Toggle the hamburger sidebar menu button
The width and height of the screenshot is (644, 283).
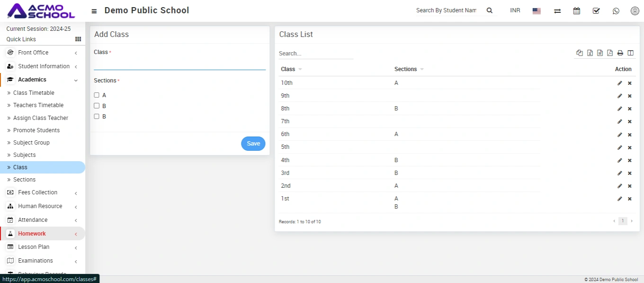(94, 11)
